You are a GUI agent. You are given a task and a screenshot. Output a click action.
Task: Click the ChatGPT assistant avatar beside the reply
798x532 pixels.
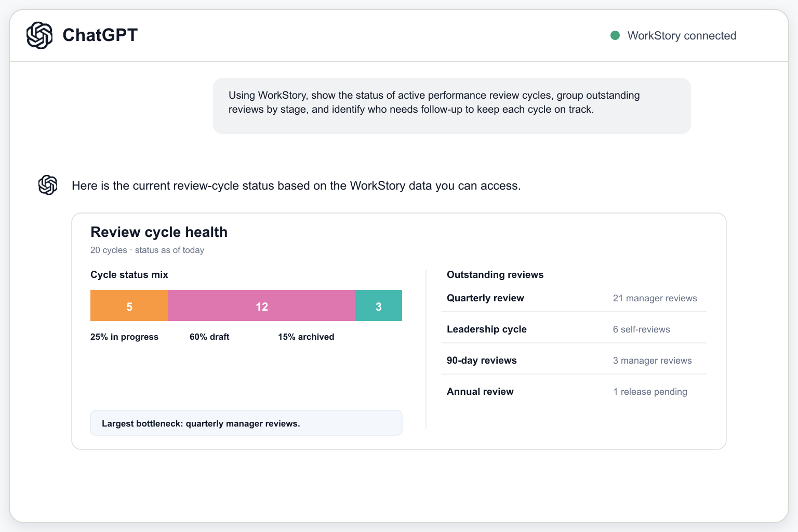click(48, 185)
